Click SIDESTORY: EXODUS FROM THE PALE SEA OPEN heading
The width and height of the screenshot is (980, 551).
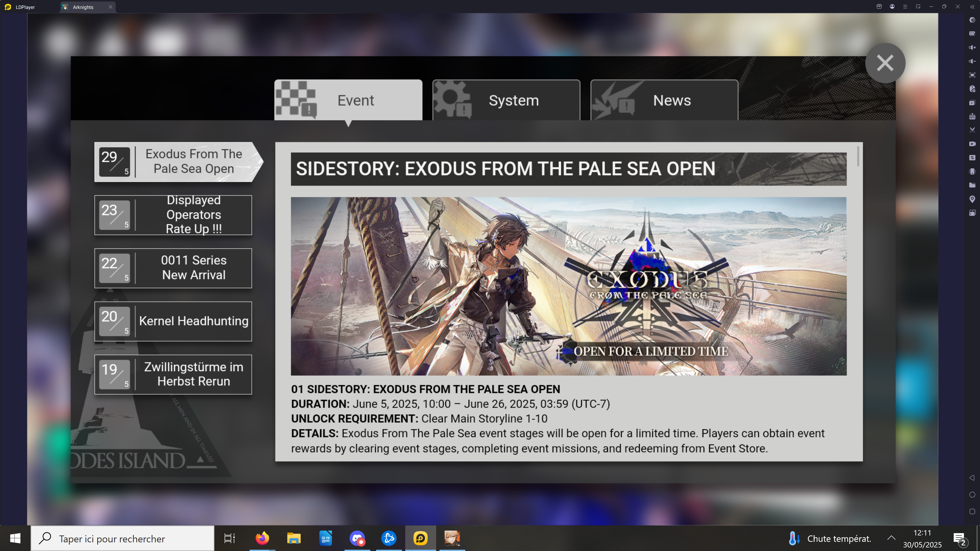point(506,169)
